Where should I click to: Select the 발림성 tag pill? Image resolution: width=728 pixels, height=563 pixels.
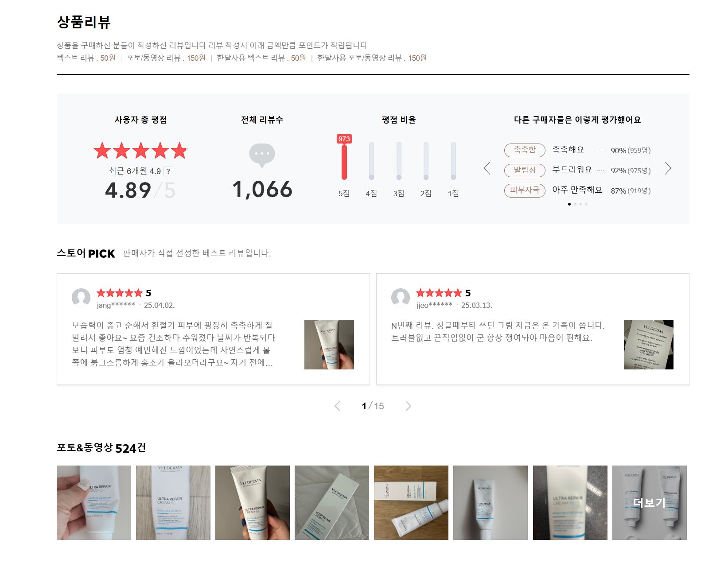[525, 170]
